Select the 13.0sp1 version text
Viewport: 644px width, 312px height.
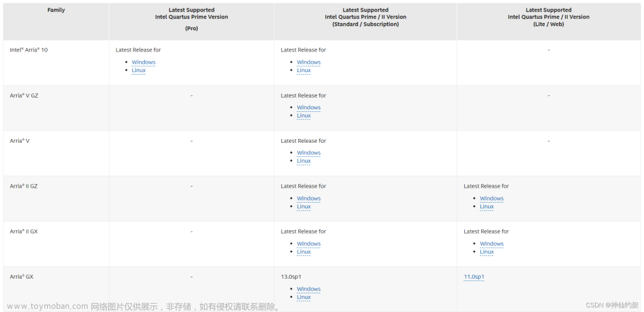[291, 277]
